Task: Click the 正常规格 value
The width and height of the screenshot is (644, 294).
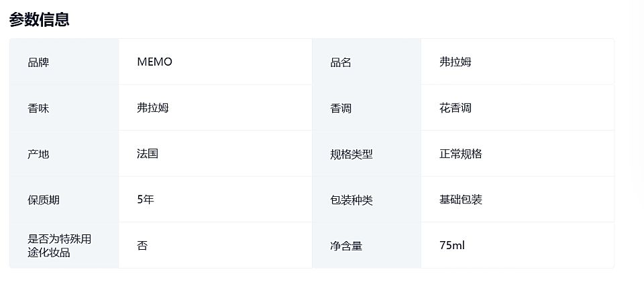Action: pos(460,154)
